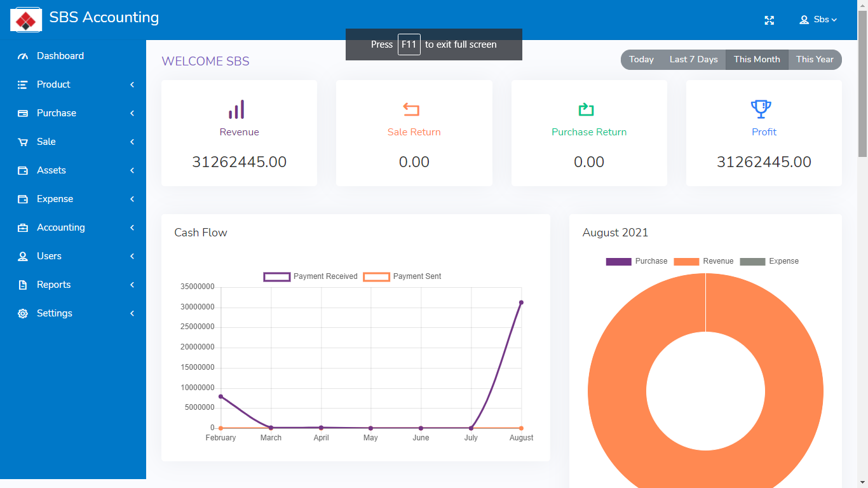Click the Purchase card icon in sidebar
Image resolution: width=868 pixels, height=488 pixels.
(23, 113)
